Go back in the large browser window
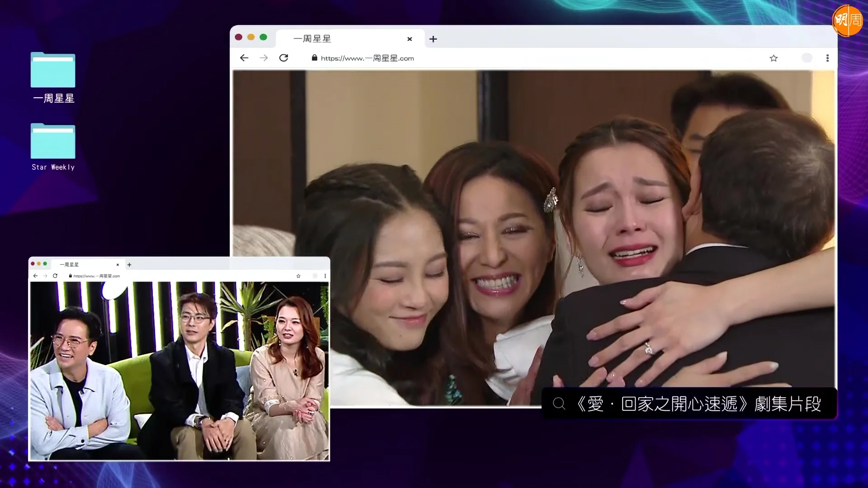Screen dimensions: 868x488 (244, 58)
